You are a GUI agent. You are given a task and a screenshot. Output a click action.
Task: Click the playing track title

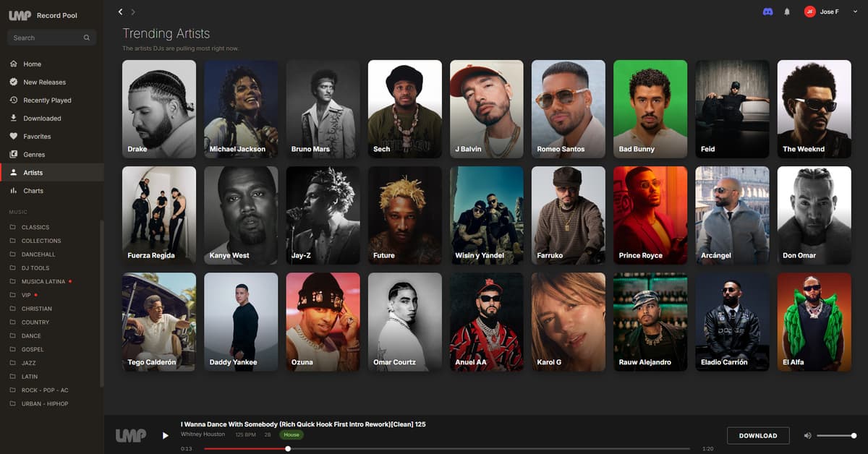303,424
